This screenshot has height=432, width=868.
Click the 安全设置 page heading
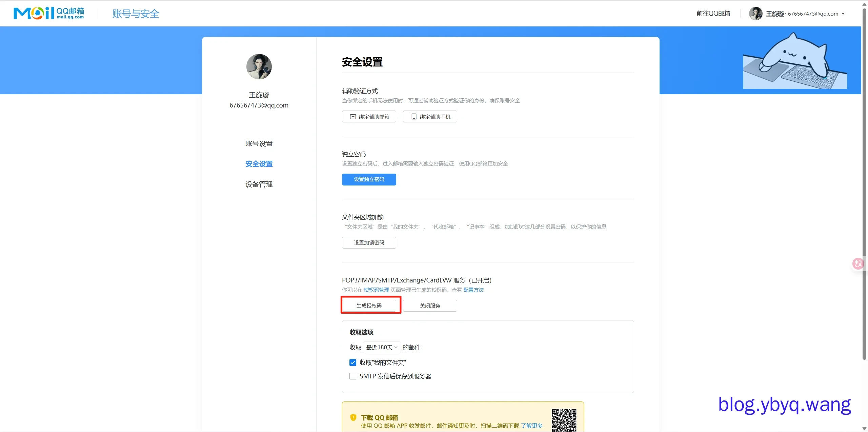(362, 62)
